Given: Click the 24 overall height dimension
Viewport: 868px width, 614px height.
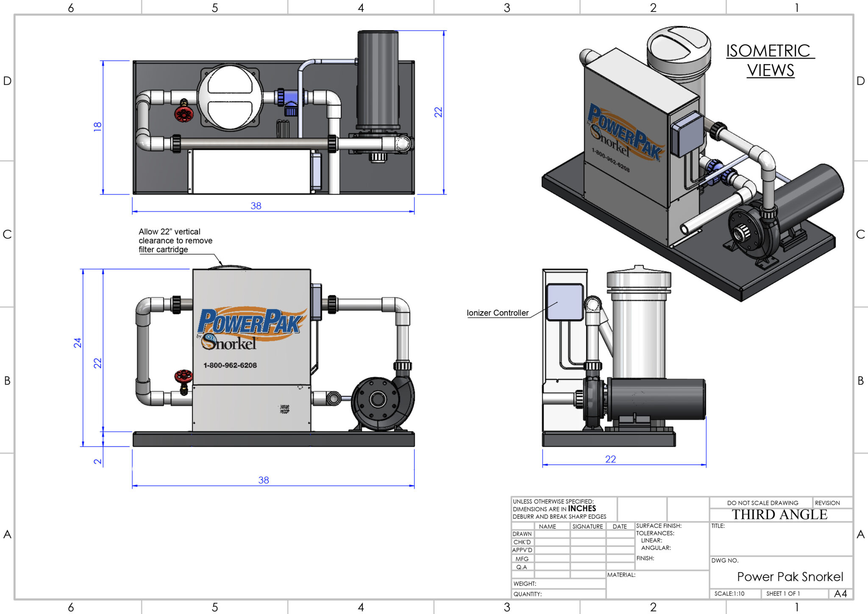Looking at the screenshot, I should pos(77,343).
